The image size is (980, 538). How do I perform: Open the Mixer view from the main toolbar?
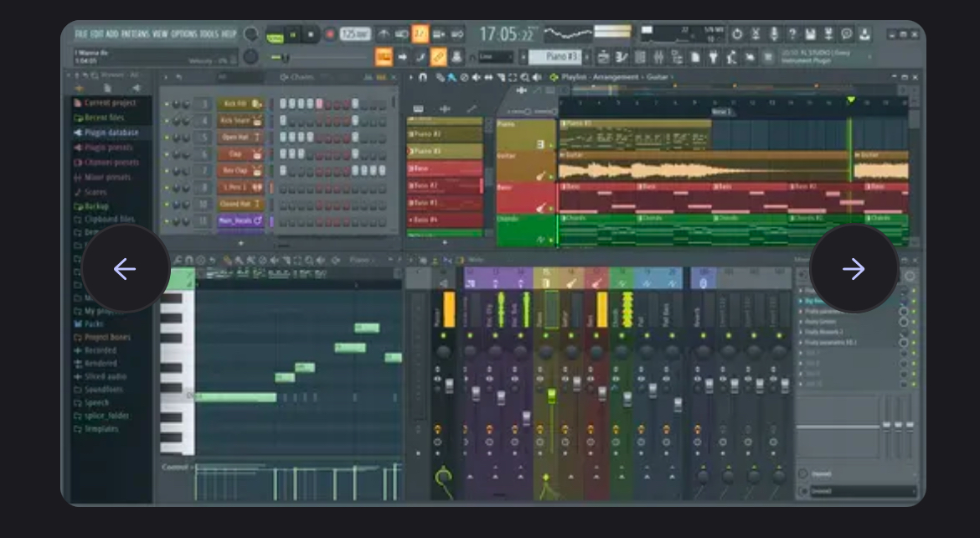[658, 57]
